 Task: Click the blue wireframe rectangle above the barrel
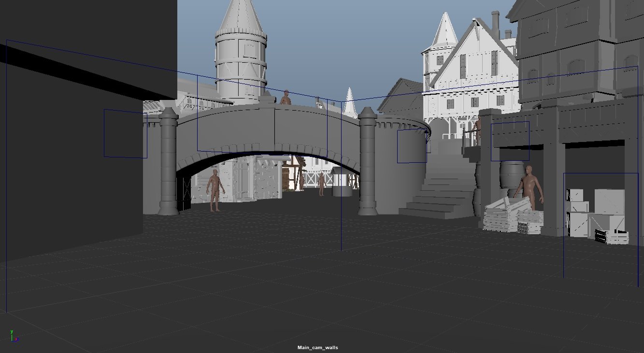(510, 141)
